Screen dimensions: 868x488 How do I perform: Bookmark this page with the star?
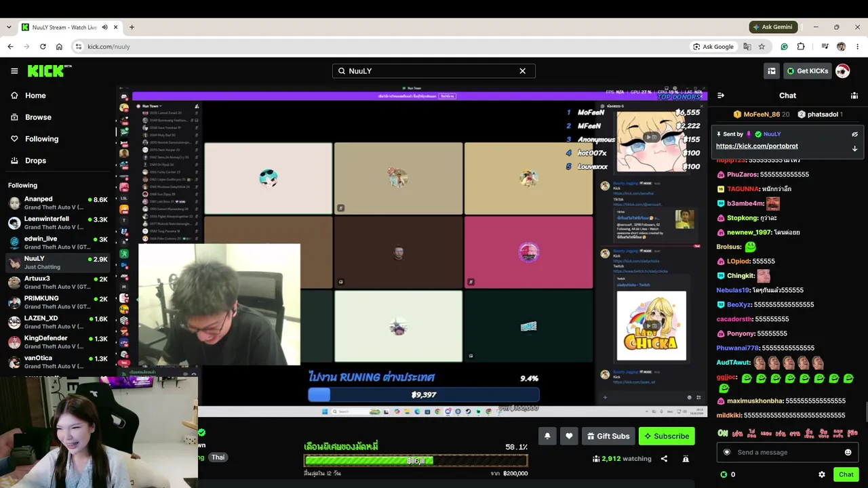point(762,47)
